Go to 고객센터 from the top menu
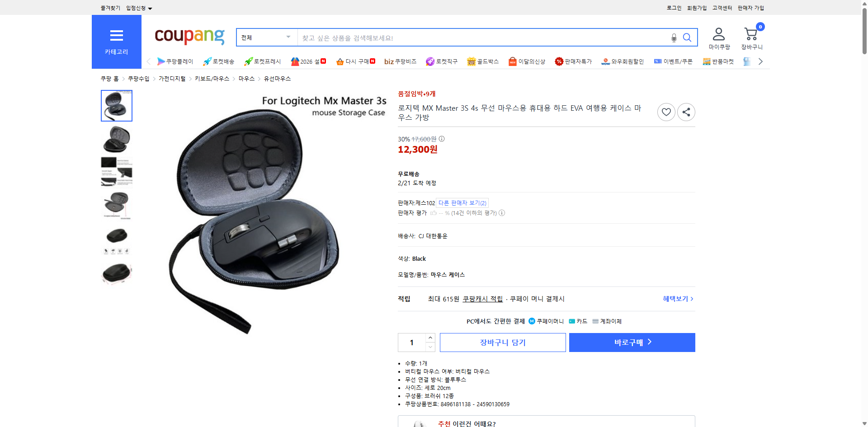 [722, 8]
